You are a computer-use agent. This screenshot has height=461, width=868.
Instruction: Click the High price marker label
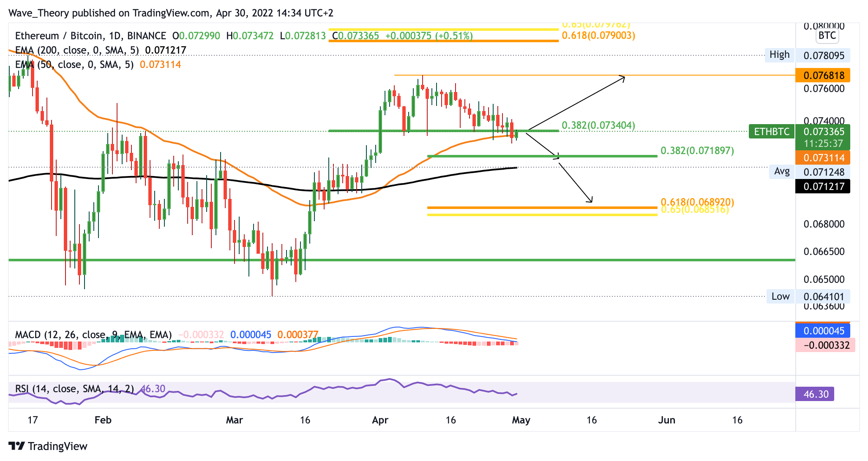[x=779, y=55]
